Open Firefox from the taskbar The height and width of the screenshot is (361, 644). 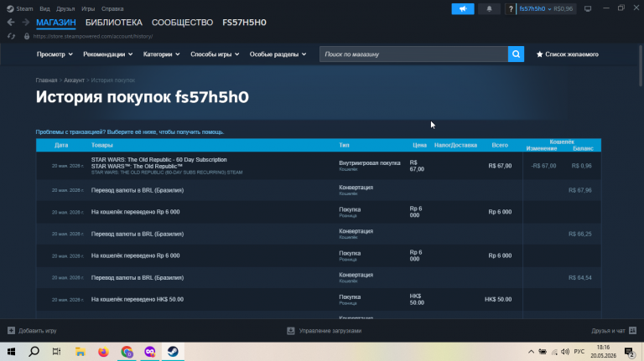(x=103, y=352)
